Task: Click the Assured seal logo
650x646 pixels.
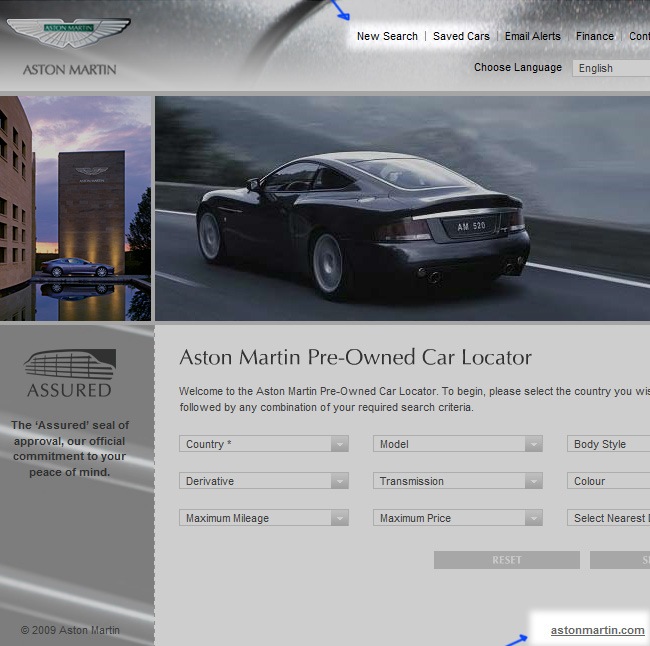Action: (x=70, y=373)
